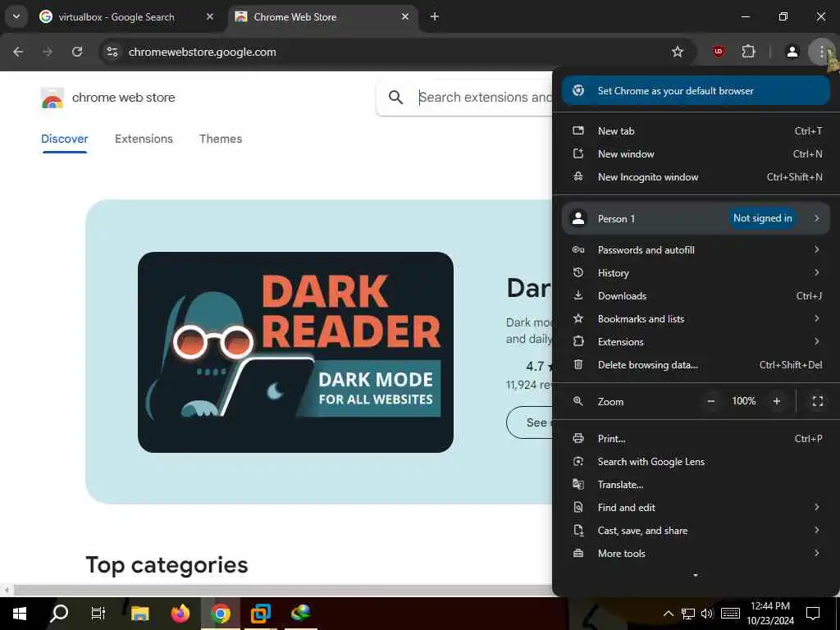The image size is (840, 630).
Task: Expand the Person 1 profile submenu
Action: coord(696,218)
